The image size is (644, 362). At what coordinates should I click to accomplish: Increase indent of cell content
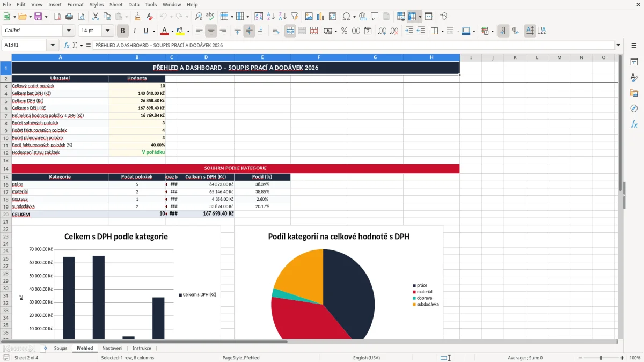coord(409,31)
